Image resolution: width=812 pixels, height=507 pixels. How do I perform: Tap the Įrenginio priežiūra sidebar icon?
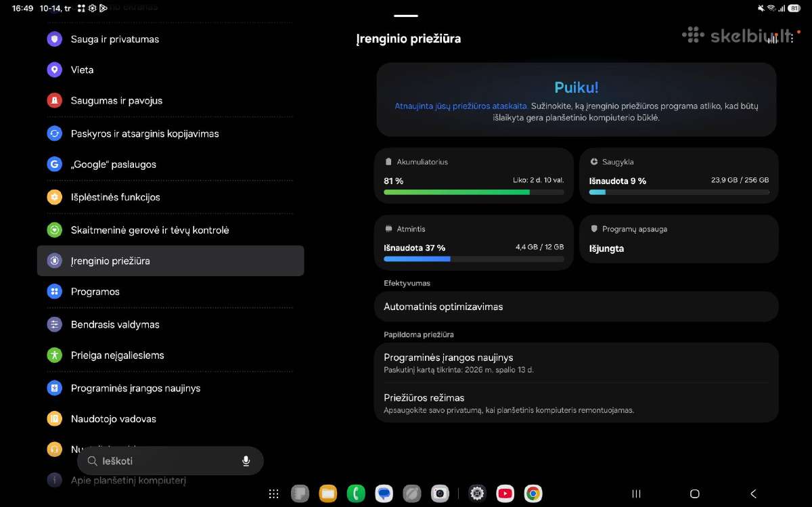[55, 261]
